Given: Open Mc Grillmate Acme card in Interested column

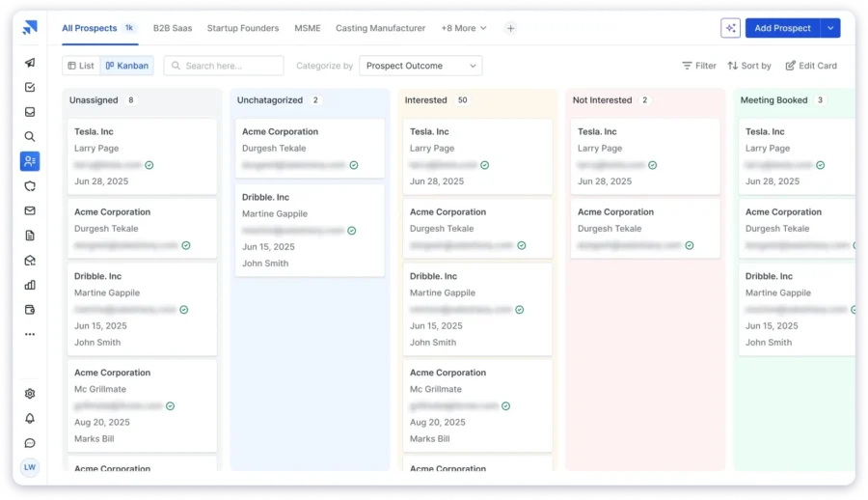Looking at the screenshot, I should [477, 405].
